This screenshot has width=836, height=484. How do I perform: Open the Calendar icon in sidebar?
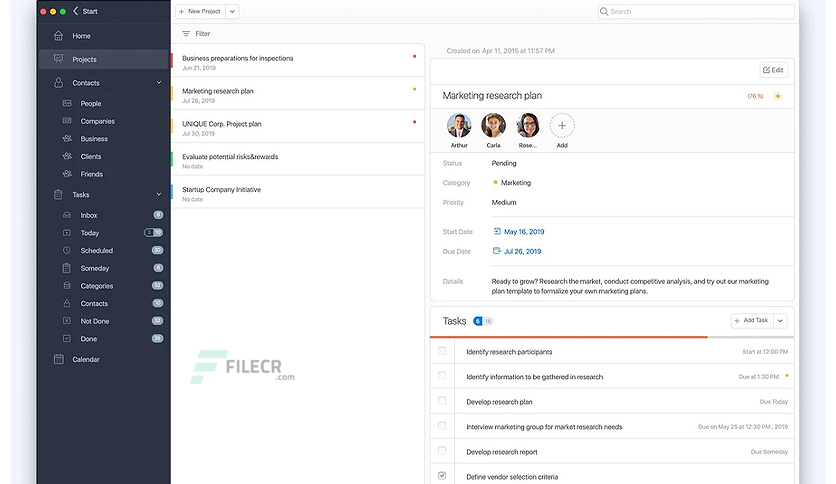click(x=59, y=359)
